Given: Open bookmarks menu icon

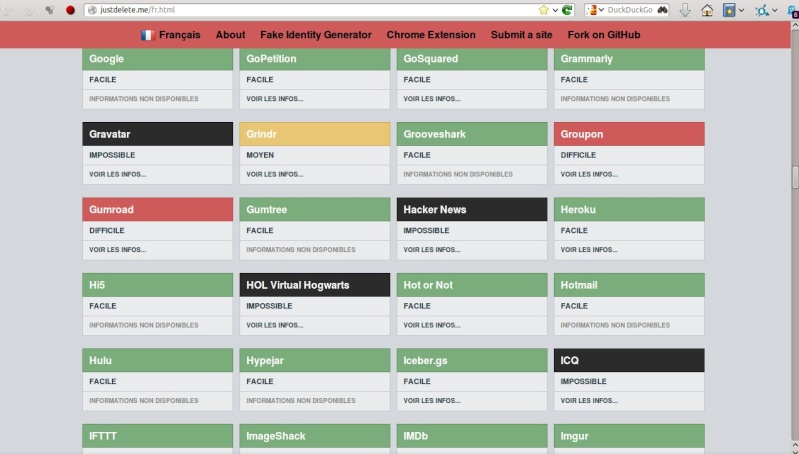Looking at the screenshot, I should [729, 10].
